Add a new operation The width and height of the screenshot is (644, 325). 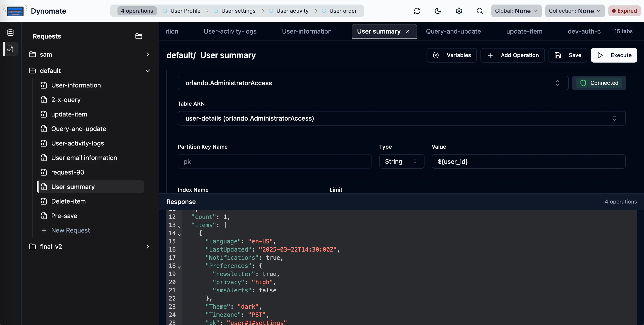tap(512, 55)
